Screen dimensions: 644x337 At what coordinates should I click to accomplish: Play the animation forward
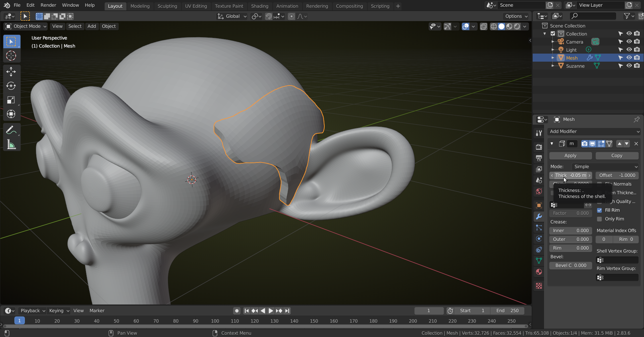point(271,311)
